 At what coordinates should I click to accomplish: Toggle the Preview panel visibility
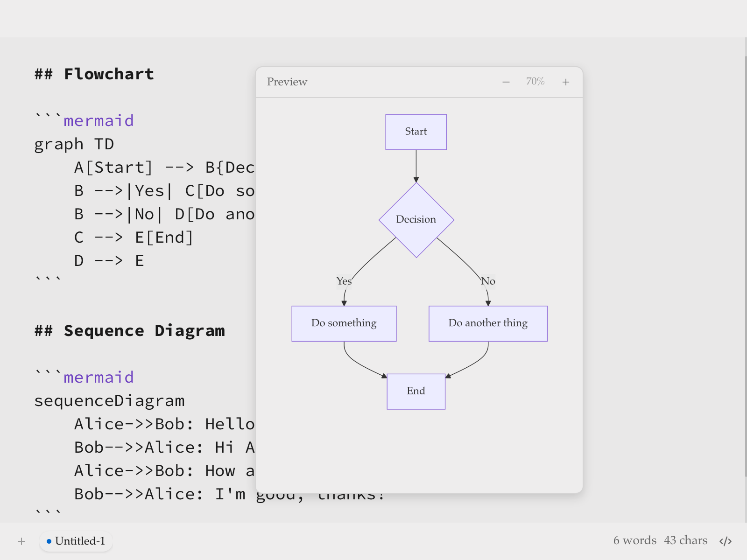(x=287, y=82)
